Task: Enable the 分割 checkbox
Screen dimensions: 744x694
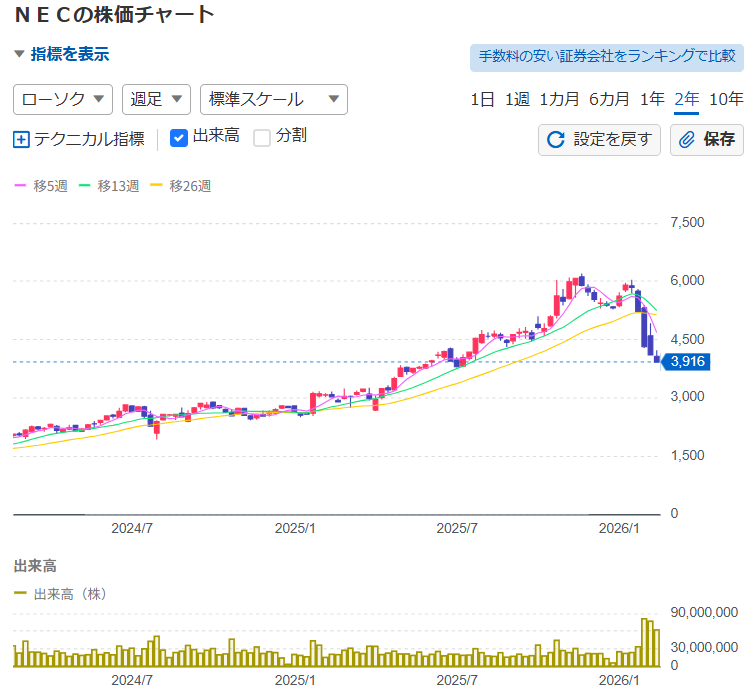Action: [x=262, y=138]
